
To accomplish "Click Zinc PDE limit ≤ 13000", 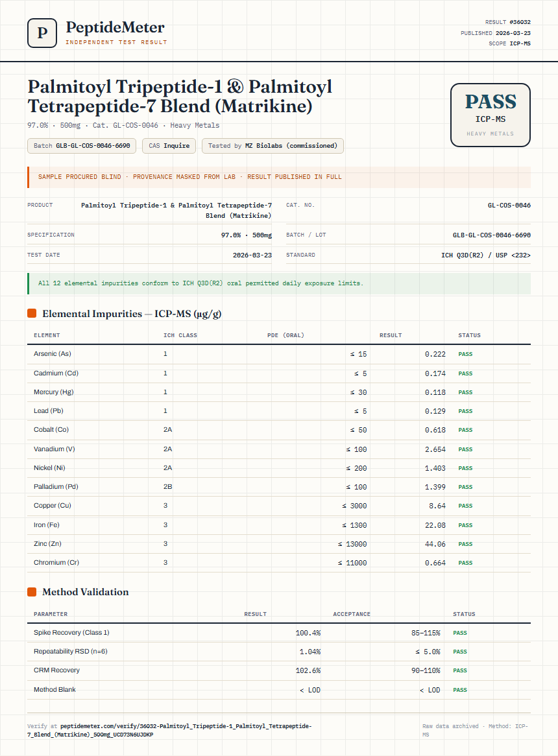I will pos(352,544).
